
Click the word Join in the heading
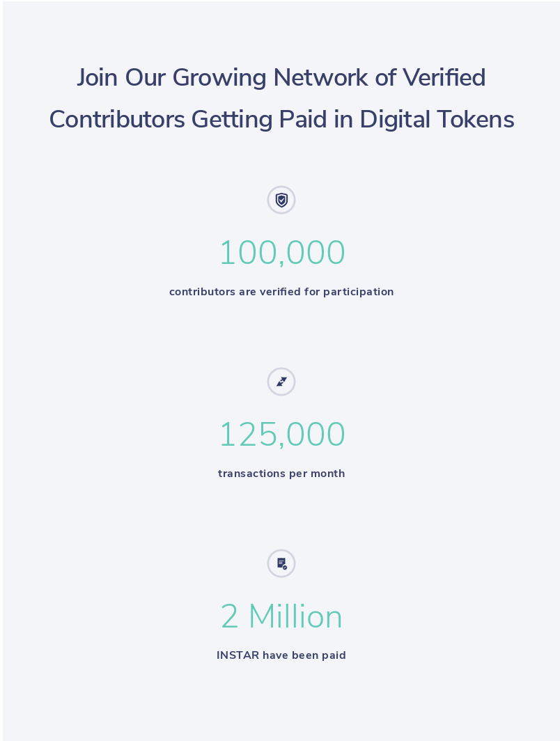[x=97, y=77]
